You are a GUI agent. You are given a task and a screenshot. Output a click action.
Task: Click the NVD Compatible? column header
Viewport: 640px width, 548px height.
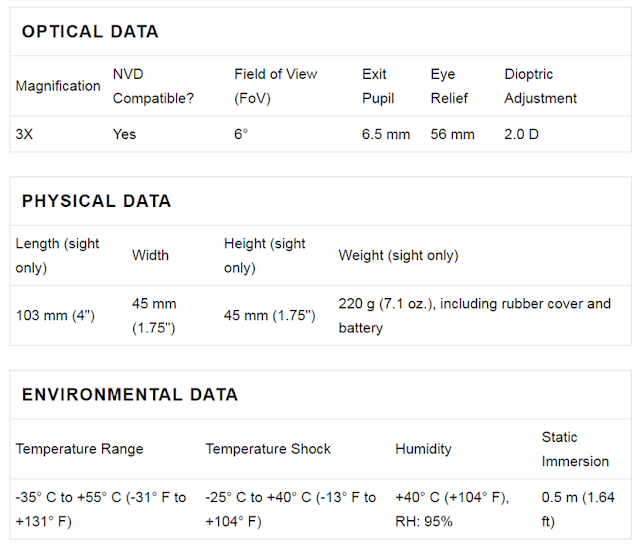(x=153, y=86)
